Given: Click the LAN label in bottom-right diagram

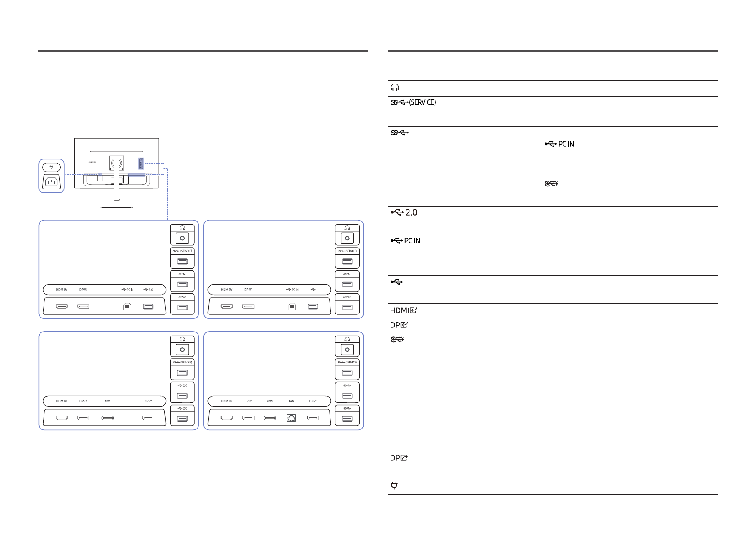Looking at the screenshot, I should [291, 401].
